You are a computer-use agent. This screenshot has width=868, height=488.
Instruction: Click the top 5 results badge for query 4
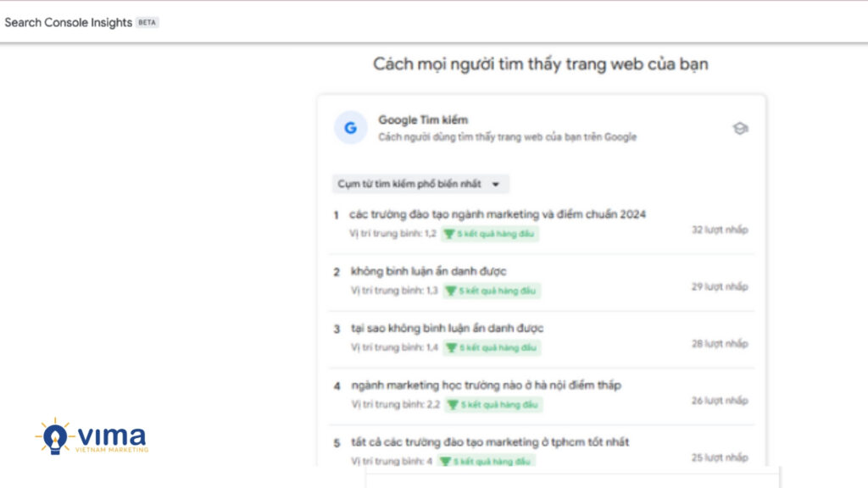pos(494,405)
